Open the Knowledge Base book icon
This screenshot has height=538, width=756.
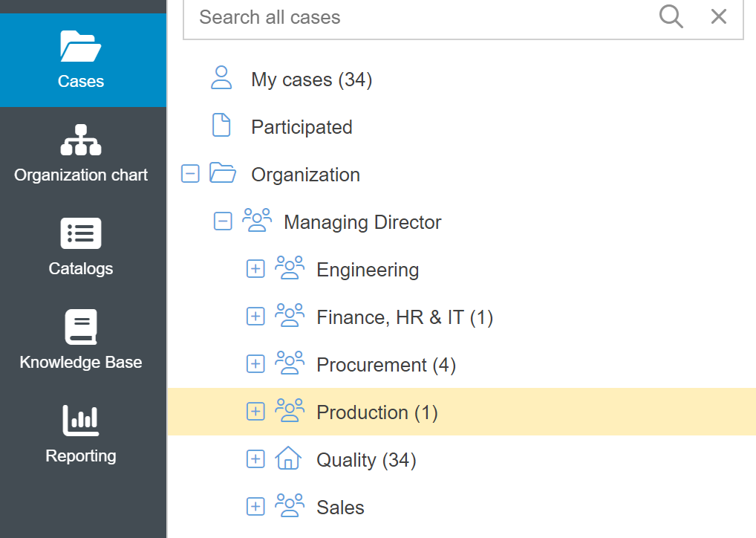(80, 327)
